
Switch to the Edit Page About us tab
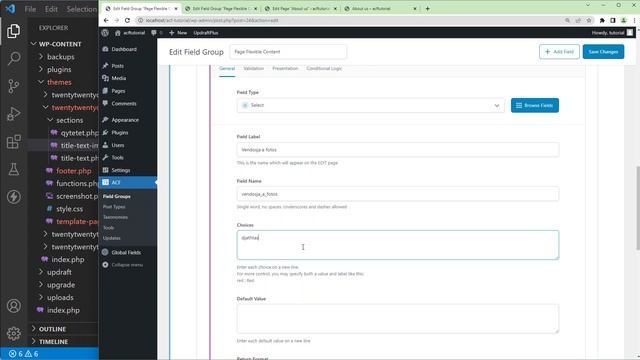(x=300, y=9)
